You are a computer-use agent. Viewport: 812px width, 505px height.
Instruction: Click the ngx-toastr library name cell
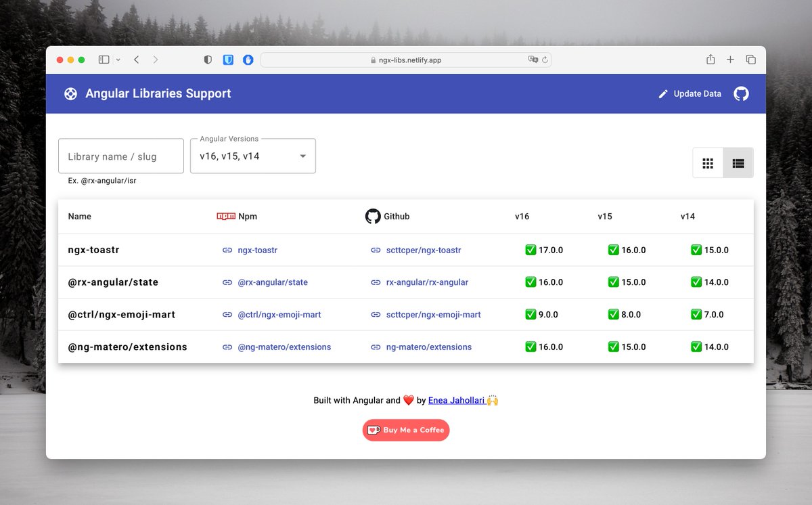94,250
